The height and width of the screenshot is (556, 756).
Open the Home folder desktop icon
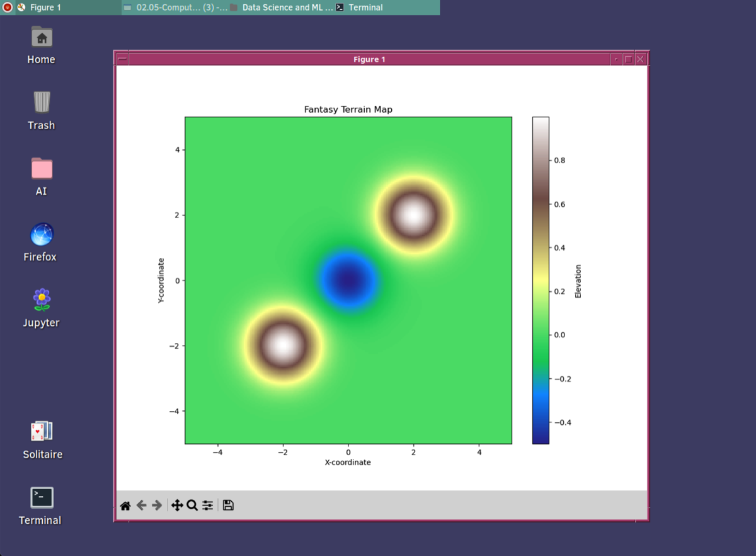[42, 38]
